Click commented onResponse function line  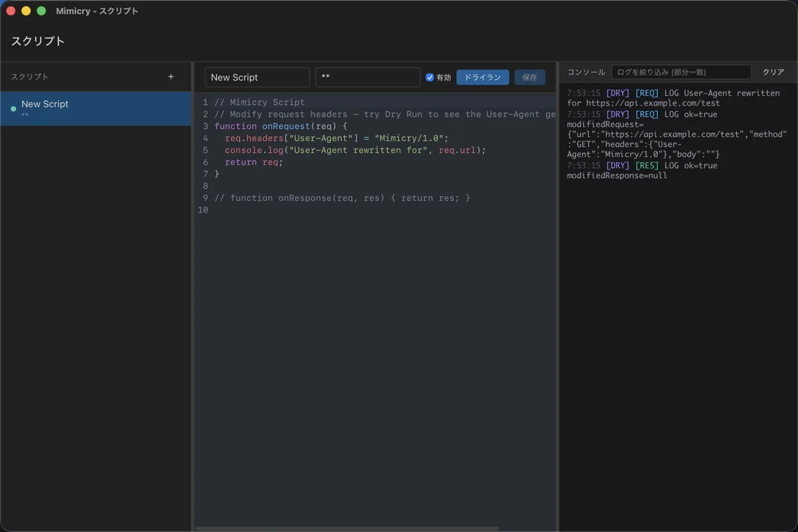click(x=342, y=198)
